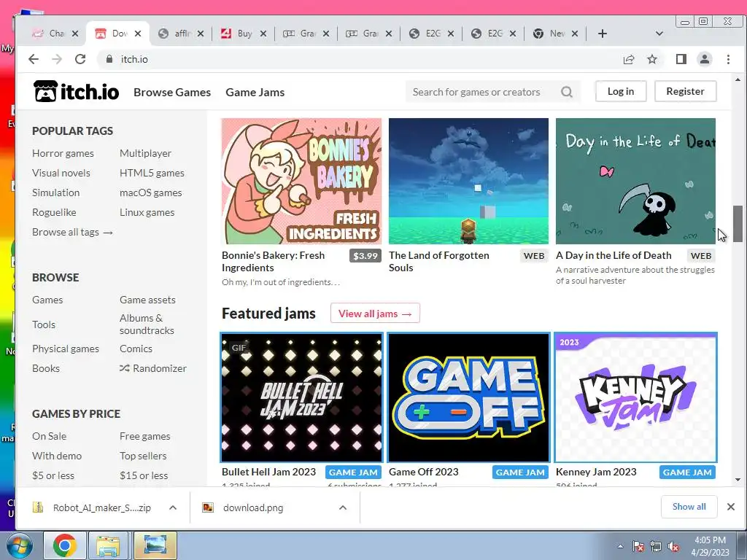Screen dimensions: 747x560
Task: Open the tab search dropdown
Action: 659,34
